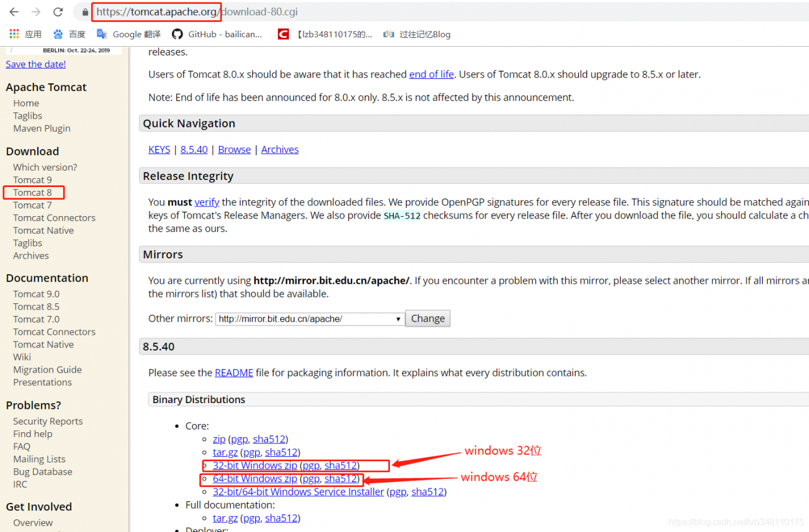Viewport: 809px width, 532px height.
Task: Open the FAQ sidebar link
Action: coord(21,446)
